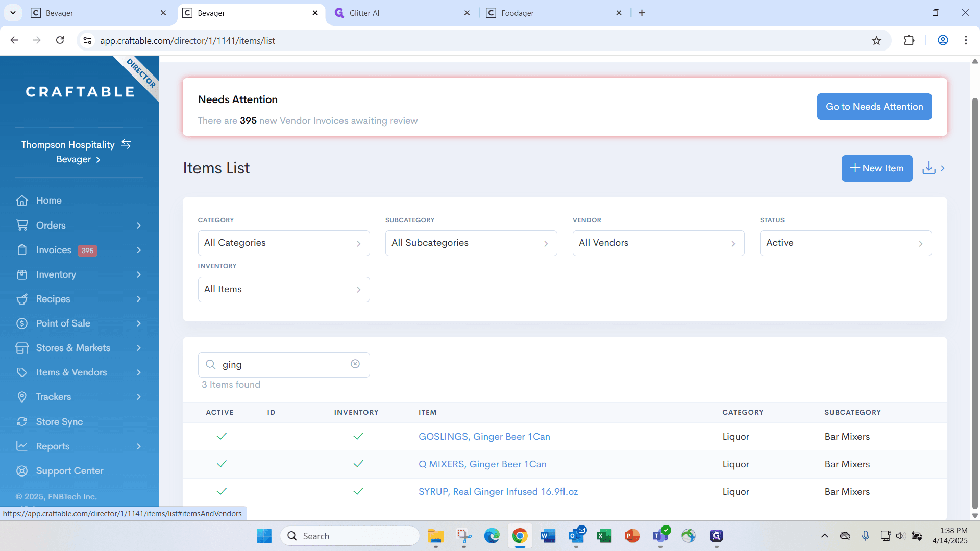The height and width of the screenshot is (551, 980).
Task: Toggle Inventory check for SYRUP Real Ginger
Action: click(x=358, y=491)
